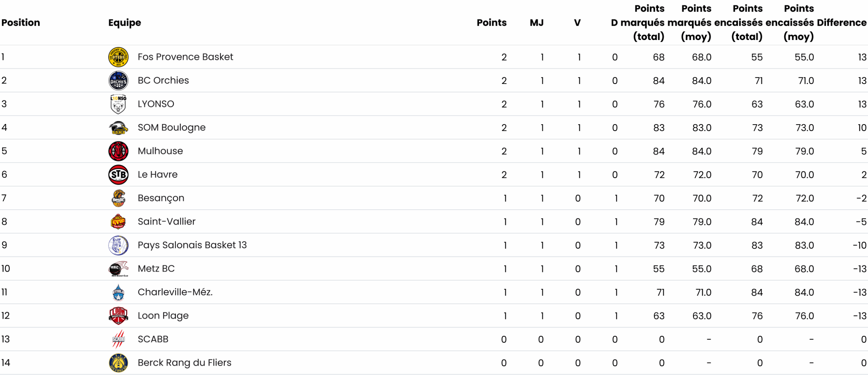
Task: Click the SCABB team logo
Action: click(x=118, y=339)
